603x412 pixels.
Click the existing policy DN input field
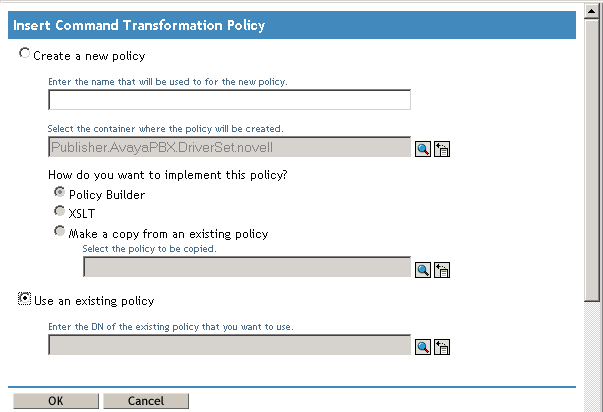click(229, 345)
